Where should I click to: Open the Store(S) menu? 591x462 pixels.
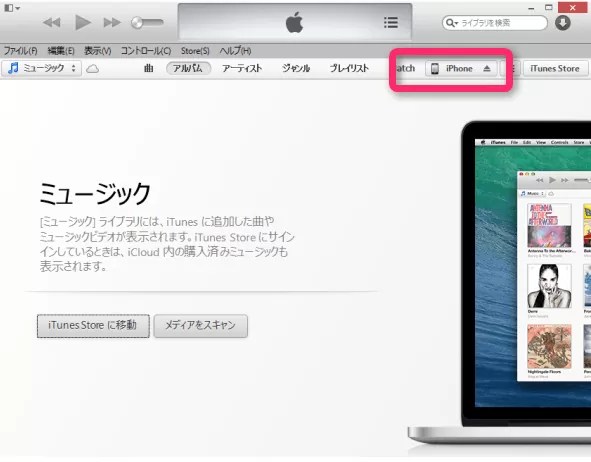click(195, 50)
